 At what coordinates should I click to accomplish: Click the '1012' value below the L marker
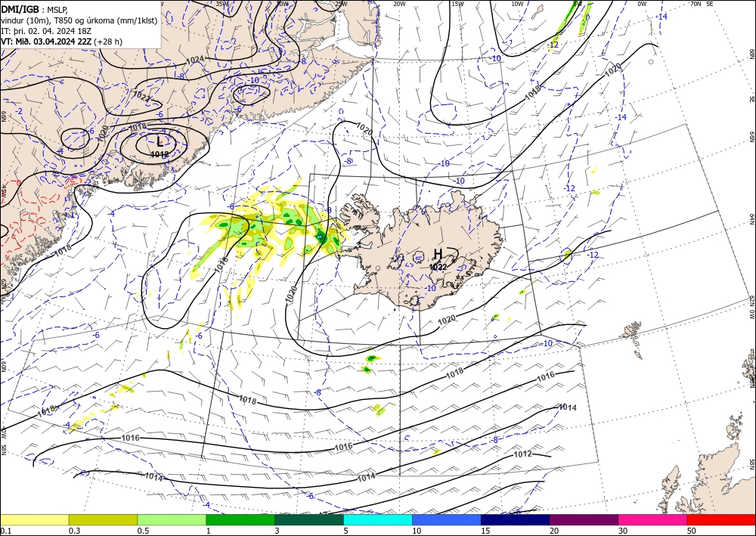point(160,154)
